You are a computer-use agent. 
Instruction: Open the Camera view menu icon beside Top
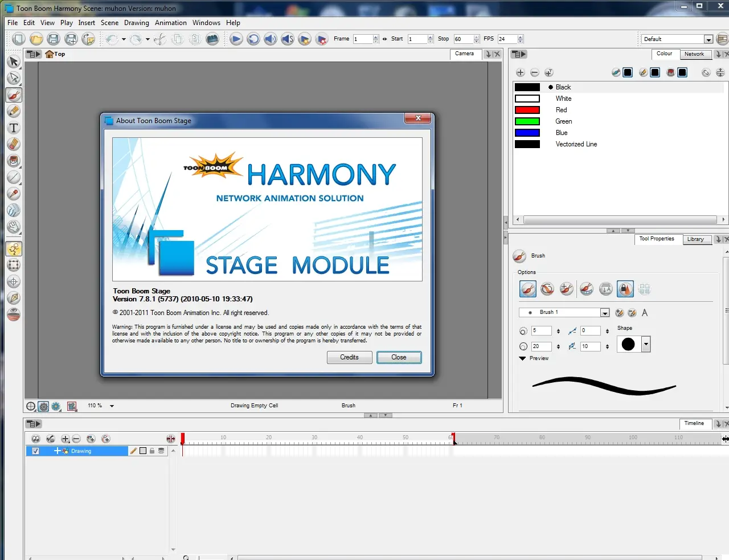[34, 54]
